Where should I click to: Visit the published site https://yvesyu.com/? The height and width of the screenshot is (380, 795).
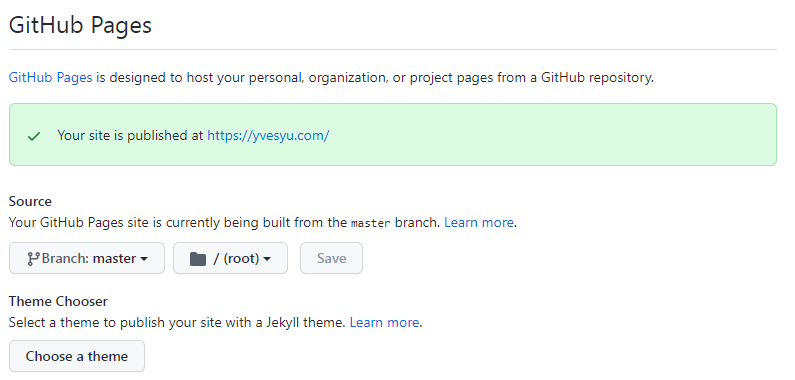[x=268, y=135]
